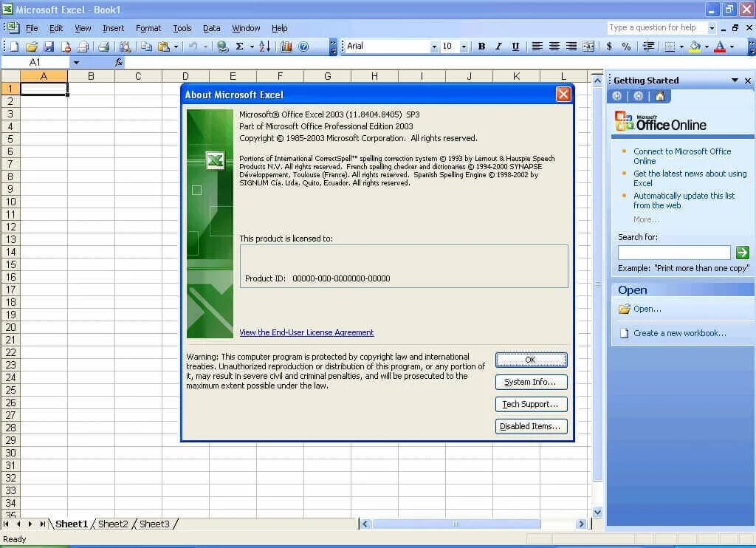
Task: Click the blue Help question mark icon
Action: [x=303, y=47]
